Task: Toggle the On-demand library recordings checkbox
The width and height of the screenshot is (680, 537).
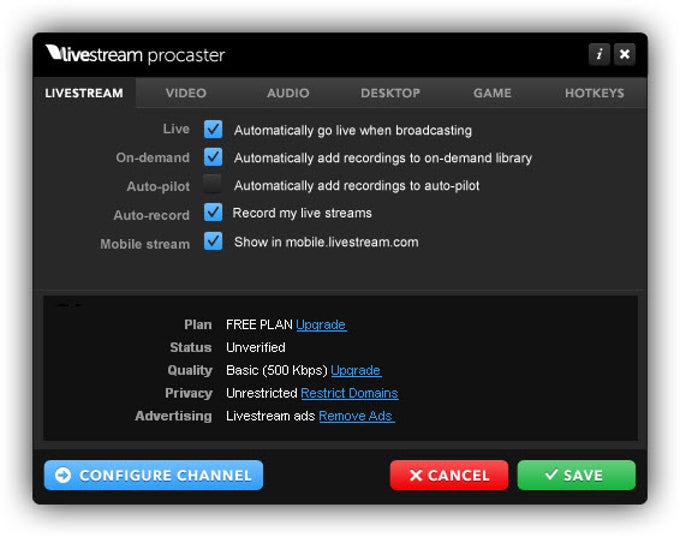Action: tap(213, 157)
